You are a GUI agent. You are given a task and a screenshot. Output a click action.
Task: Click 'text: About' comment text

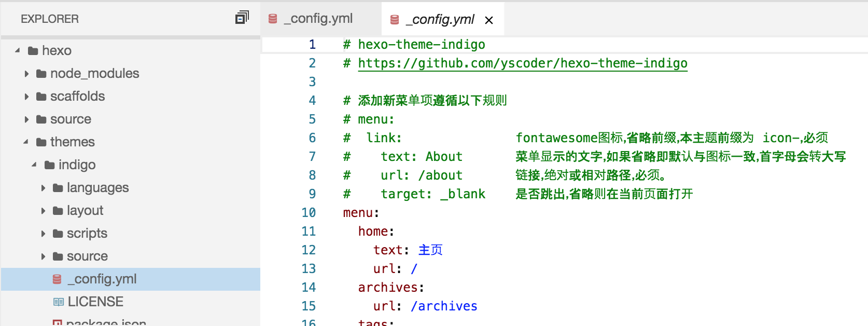click(x=422, y=157)
